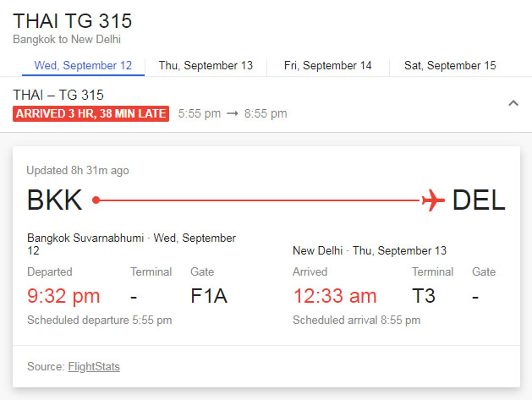Click the 12:33 am arrived time
This screenshot has width=532, height=400.
pyautogui.click(x=335, y=296)
